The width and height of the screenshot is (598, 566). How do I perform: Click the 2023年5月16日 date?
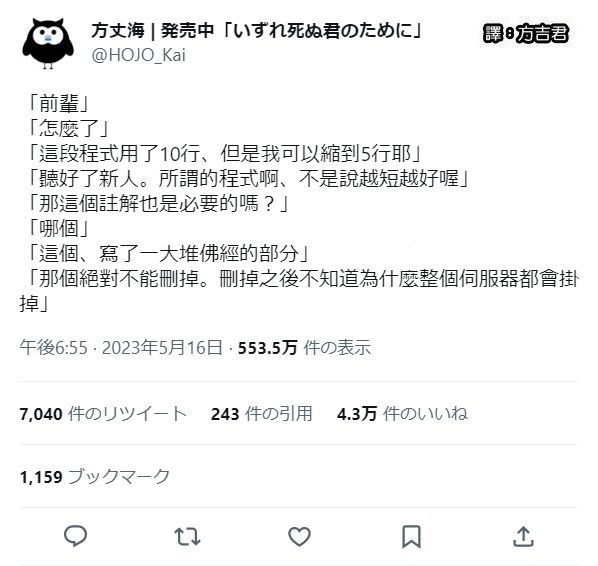[162, 347]
